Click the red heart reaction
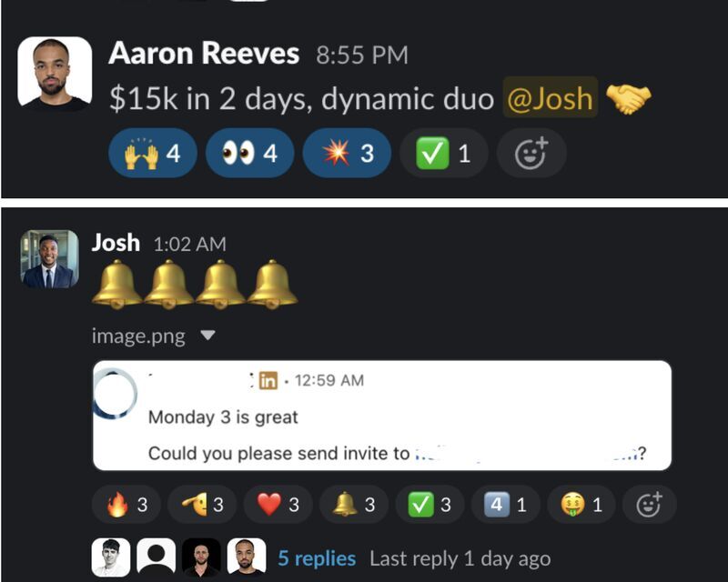Viewport: 728px width, 582px height. (x=278, y=505)
